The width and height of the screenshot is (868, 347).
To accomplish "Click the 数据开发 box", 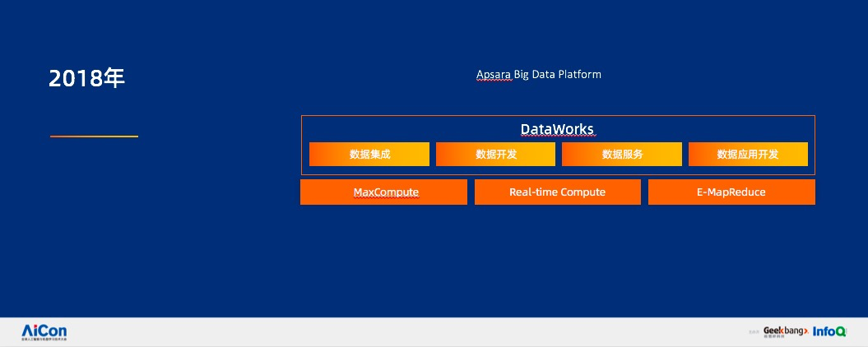I will pos(495,155).
